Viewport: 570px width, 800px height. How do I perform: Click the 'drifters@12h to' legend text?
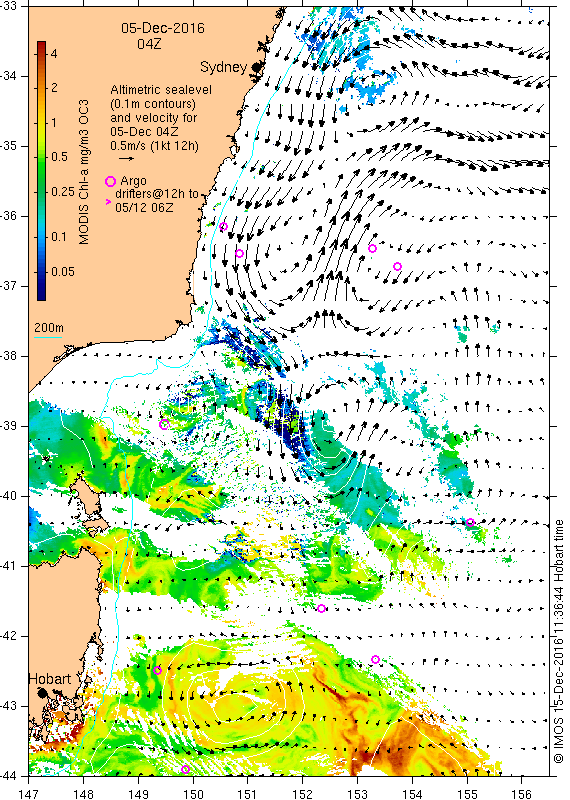click(x=157, y=194)
